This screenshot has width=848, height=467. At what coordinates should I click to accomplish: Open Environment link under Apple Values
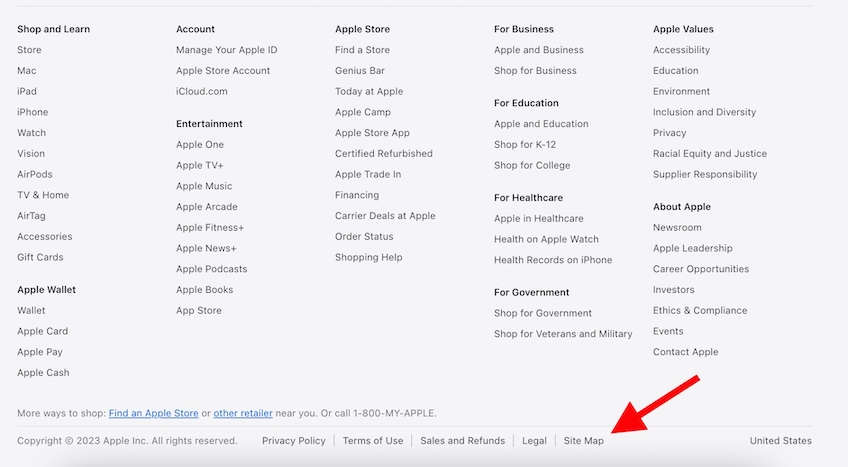pos(681,91)
